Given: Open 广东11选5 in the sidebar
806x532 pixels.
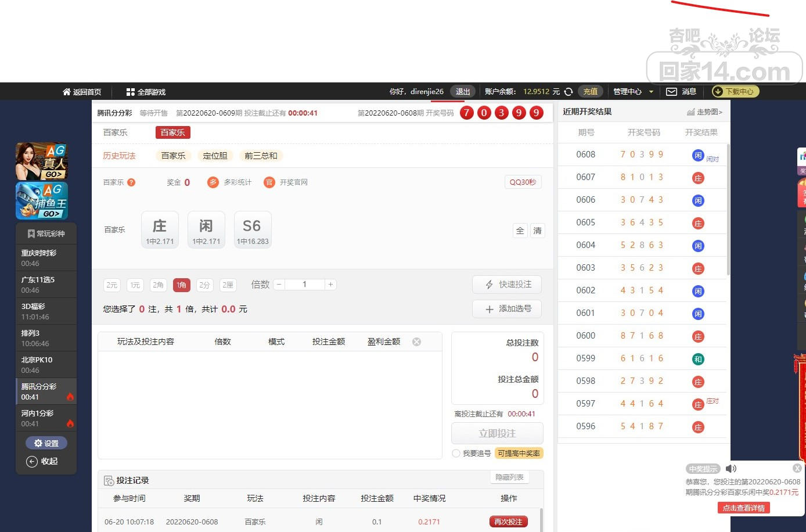Looking at the screenshot, I should coord(46,285).
